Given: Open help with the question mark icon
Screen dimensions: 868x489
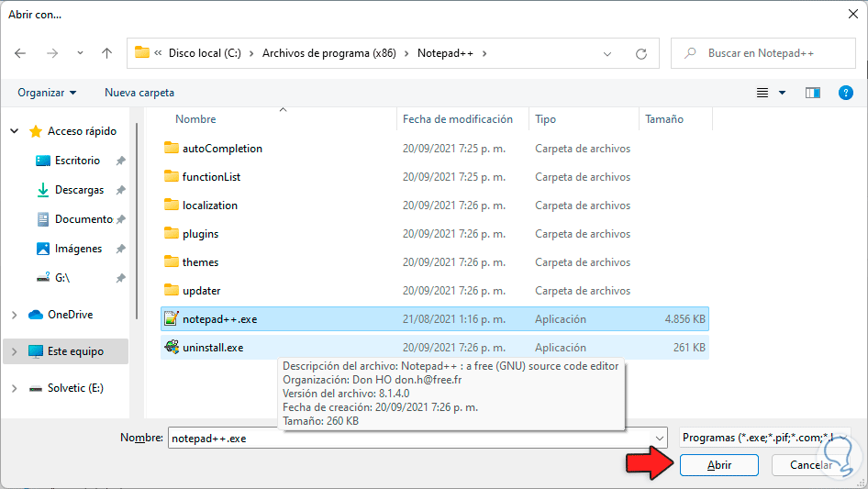Looking at the screenshot, I should [846, 93].
